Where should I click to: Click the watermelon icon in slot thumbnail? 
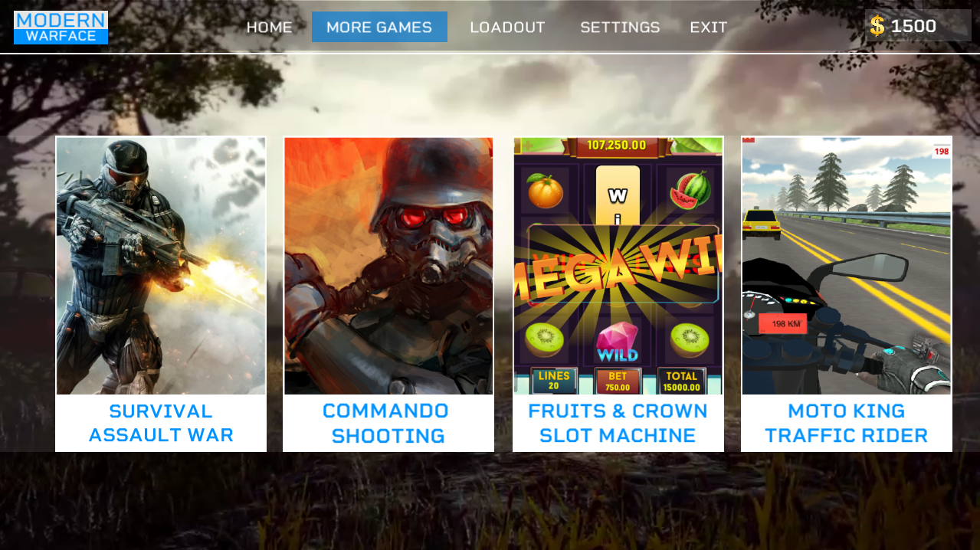click(689, 190)
